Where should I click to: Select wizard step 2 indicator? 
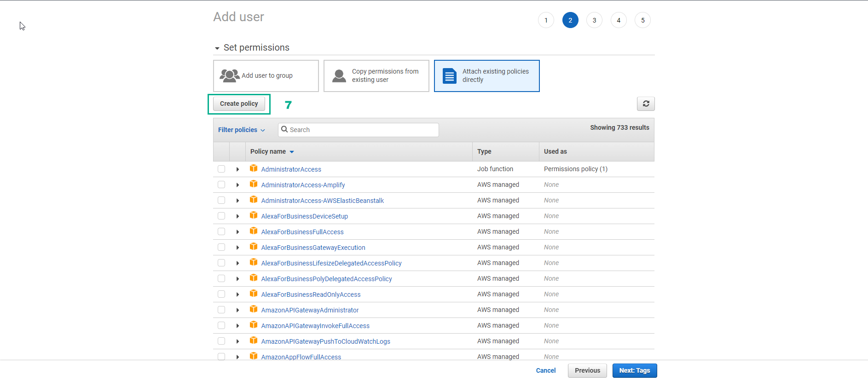tap(570, 20)
